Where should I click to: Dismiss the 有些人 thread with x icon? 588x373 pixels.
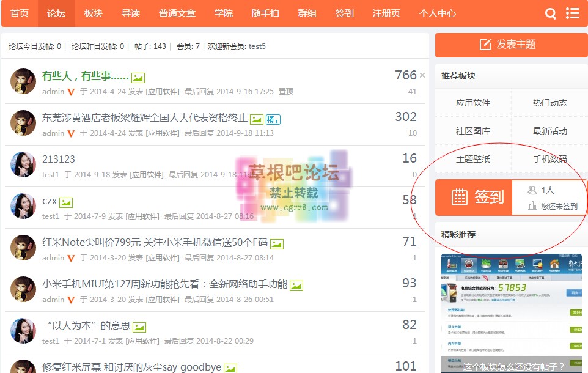tap(422, 76)
